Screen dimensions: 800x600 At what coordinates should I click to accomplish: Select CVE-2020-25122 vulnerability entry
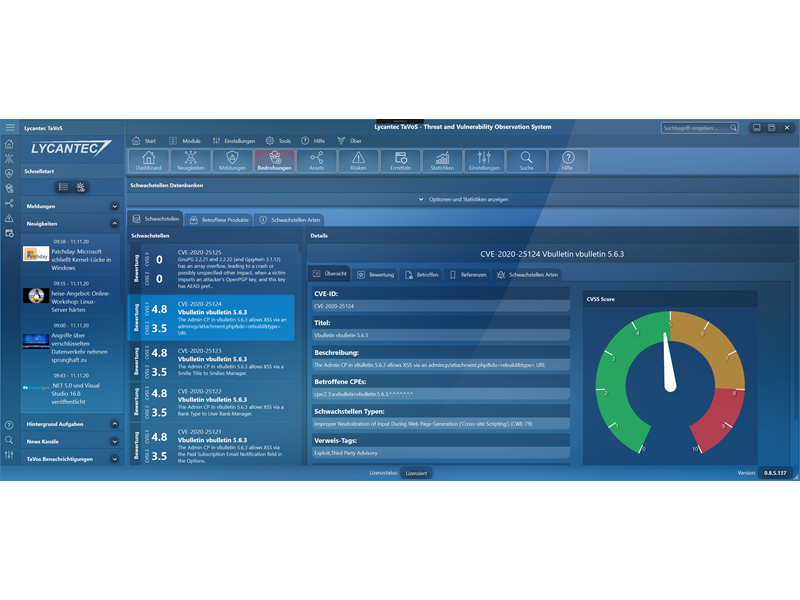(x=211, y=402)
